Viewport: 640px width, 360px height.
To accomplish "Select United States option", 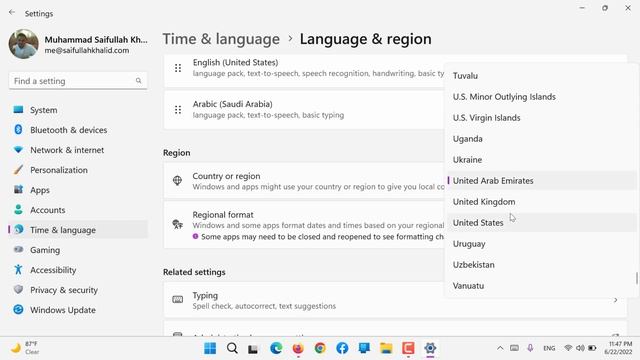I will [542, 223].
